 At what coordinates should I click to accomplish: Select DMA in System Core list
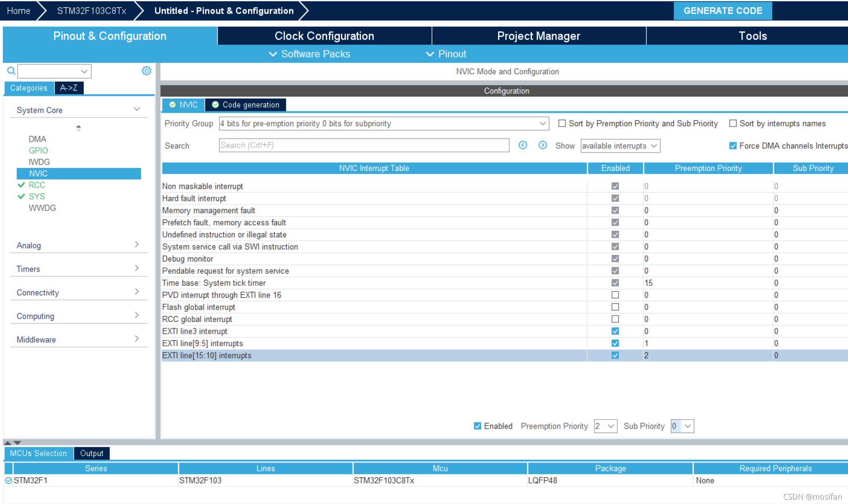(37, 139)
